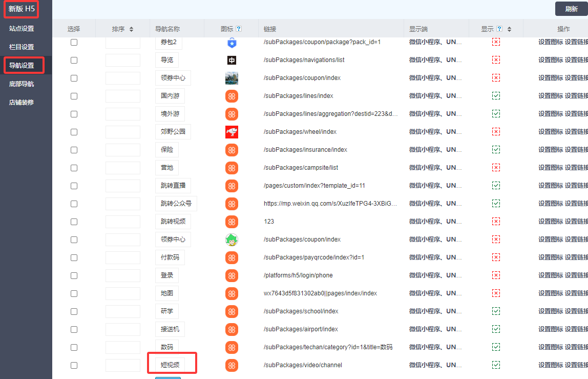The image size is (588, 379).
Task: Click the 刷新 button
Action: 572,9
